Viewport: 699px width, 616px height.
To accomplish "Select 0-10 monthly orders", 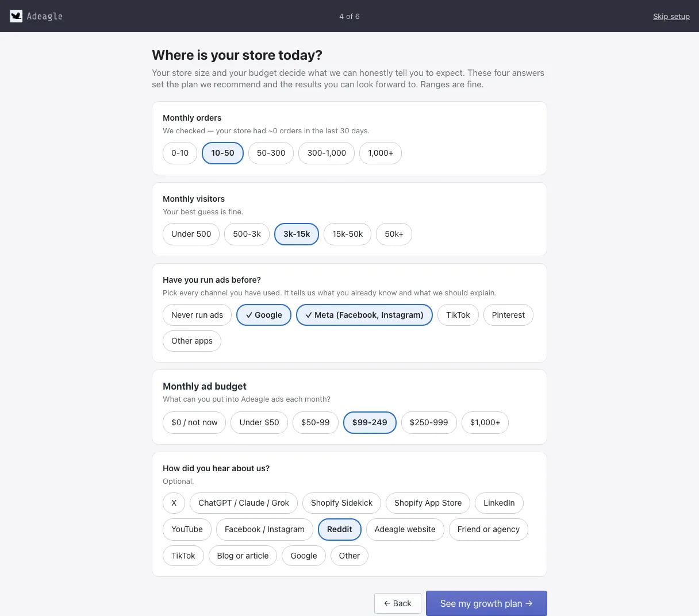I will point(180,153).
